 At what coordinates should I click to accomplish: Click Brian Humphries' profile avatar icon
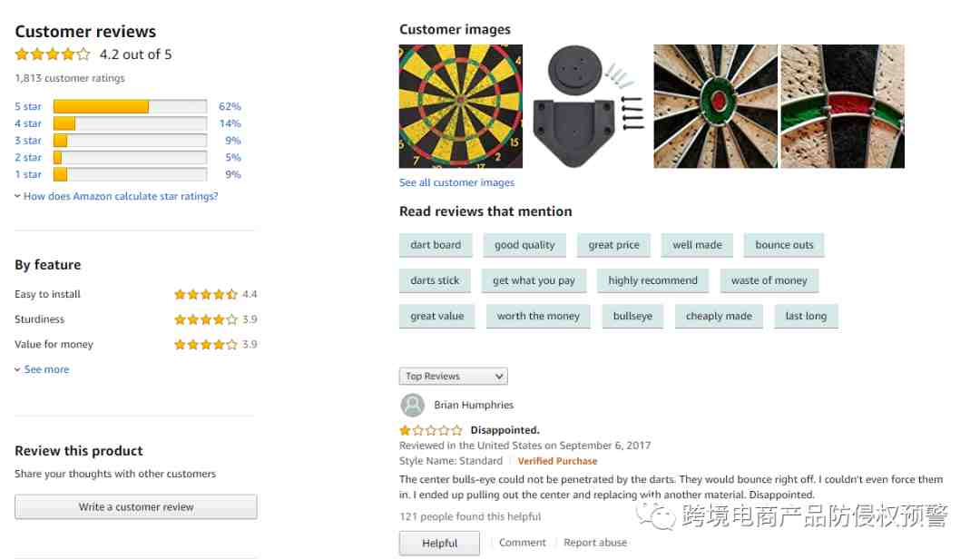tap(413, 405)
